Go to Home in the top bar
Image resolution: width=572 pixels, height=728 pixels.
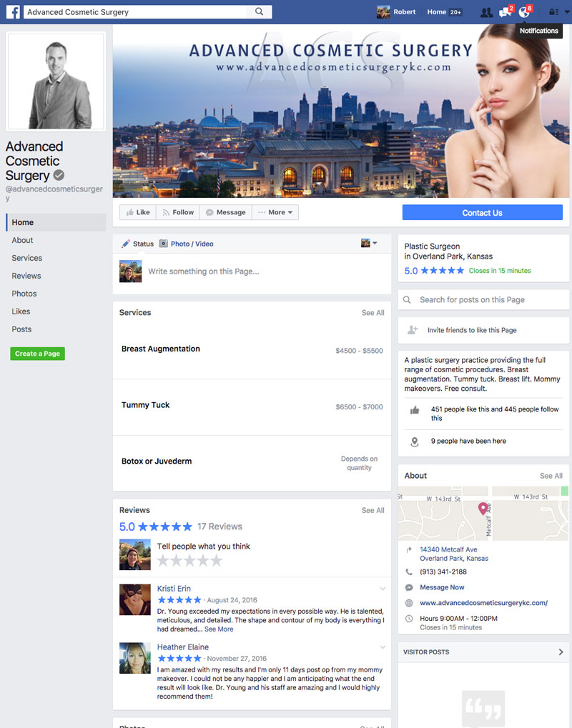click(437, 12)
